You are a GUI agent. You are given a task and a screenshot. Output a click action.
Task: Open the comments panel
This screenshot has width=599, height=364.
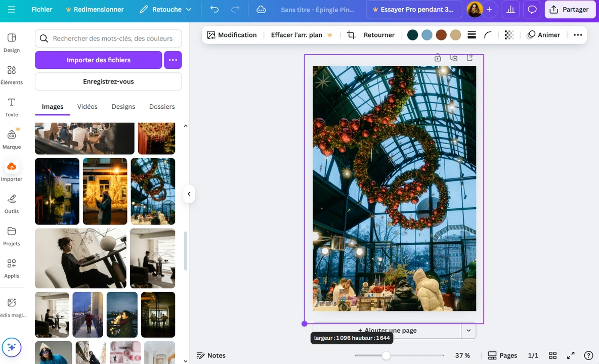pos(532,9)
